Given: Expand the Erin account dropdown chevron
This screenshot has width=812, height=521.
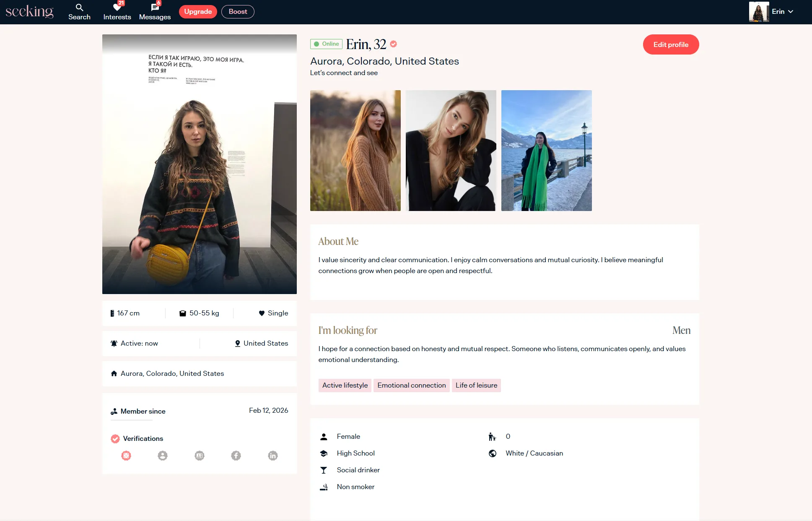Looking at the screenshot, I should tap(791, 12).
